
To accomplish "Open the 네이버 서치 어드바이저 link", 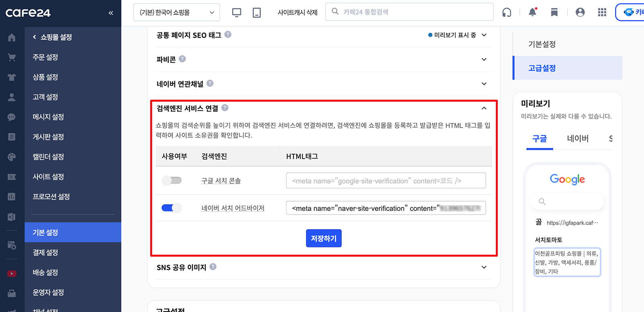I will pyautogui.click(x=233, y=208).
